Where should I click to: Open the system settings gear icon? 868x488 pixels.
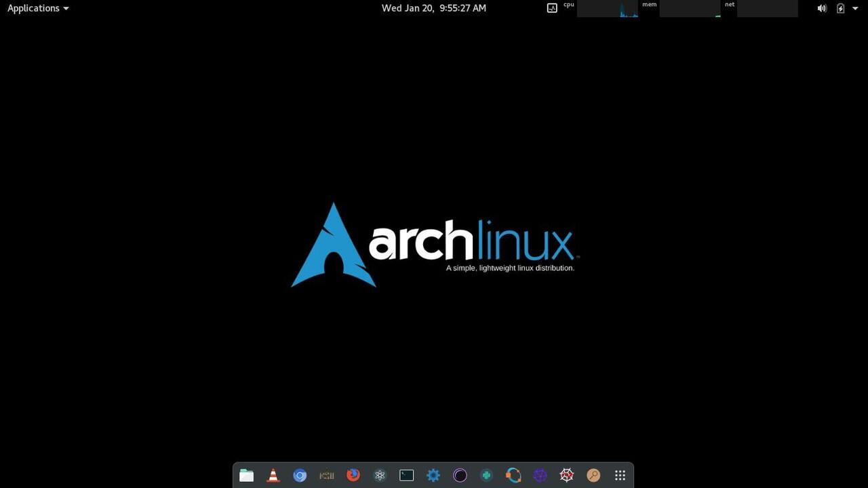433,475
